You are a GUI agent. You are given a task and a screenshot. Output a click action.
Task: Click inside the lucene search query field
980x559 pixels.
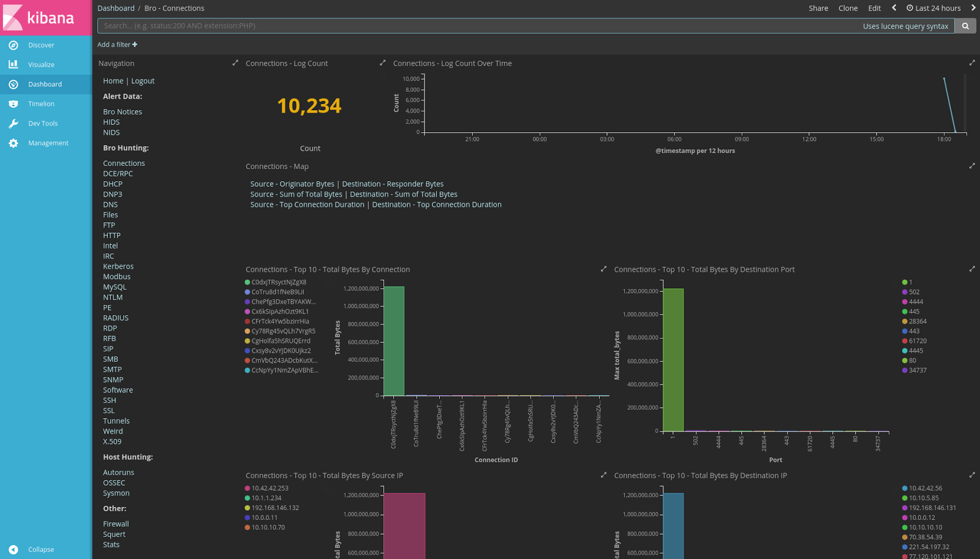tap(429, 26)
